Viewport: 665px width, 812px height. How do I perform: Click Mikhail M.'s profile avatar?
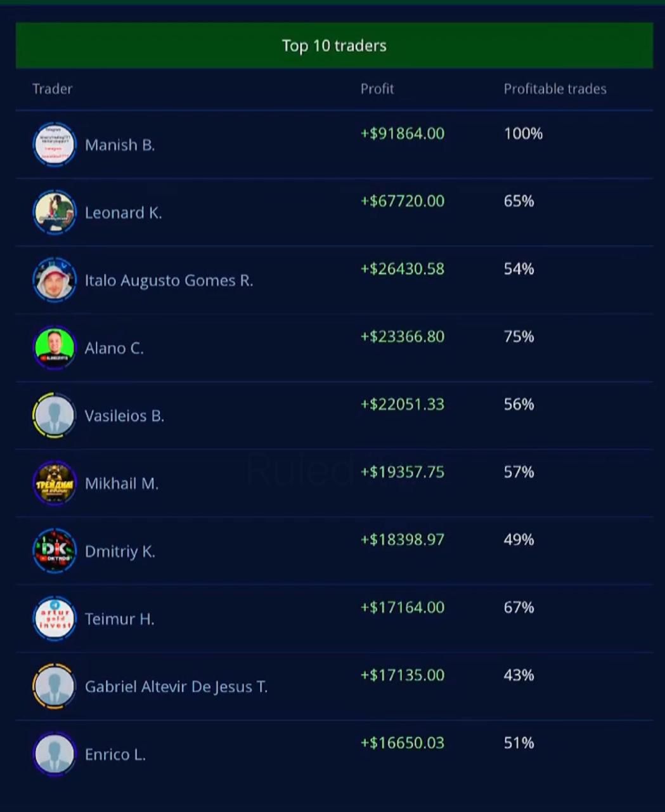pyautogui.click(x=54, y=483)
